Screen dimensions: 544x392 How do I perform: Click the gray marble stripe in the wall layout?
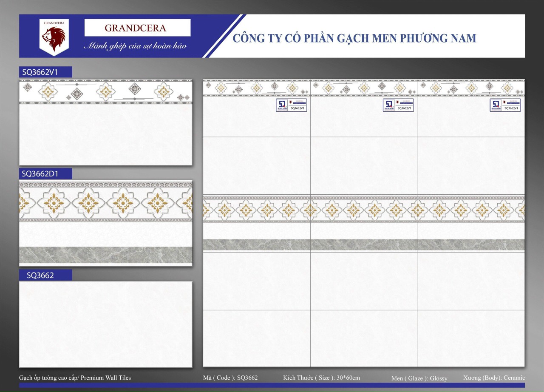[364, 245]
